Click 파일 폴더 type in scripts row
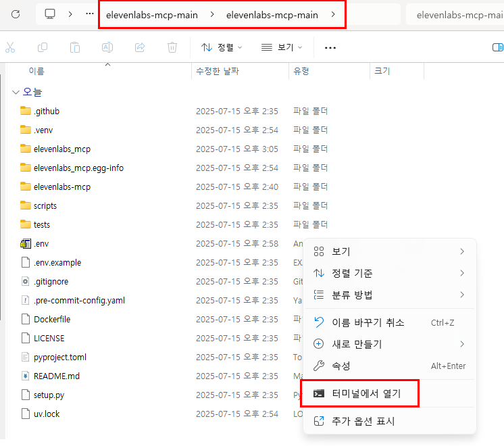 [x=310, y=206]
